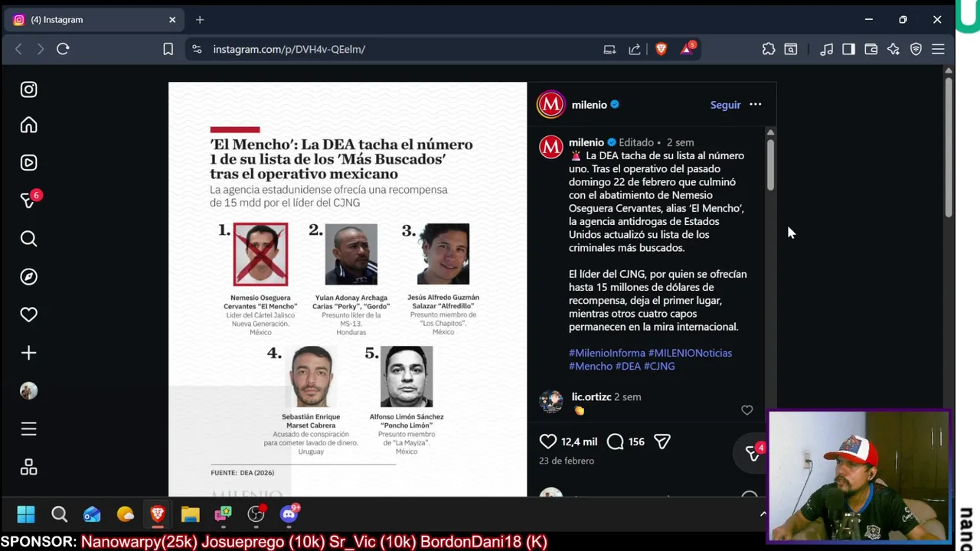Open browser main hamburger menu
Screen dimensions: 980x551
coord(938,49)
